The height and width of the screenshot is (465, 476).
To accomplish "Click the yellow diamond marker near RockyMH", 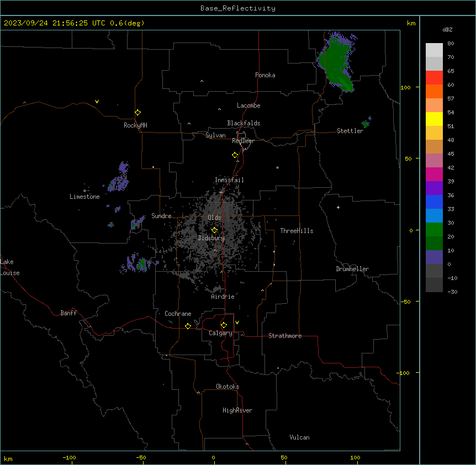I will (x=137, y=113).
